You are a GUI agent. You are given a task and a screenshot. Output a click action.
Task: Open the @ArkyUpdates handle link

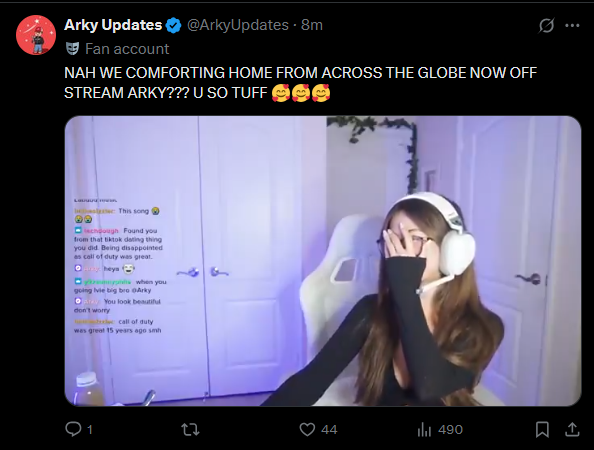click(238, 25)
